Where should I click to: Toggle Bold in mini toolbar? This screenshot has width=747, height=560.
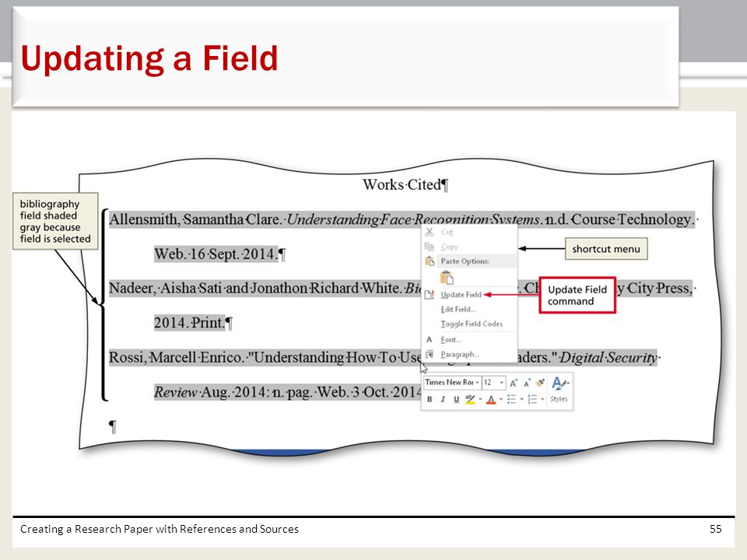pyautogui.click(x=430, y=399)
